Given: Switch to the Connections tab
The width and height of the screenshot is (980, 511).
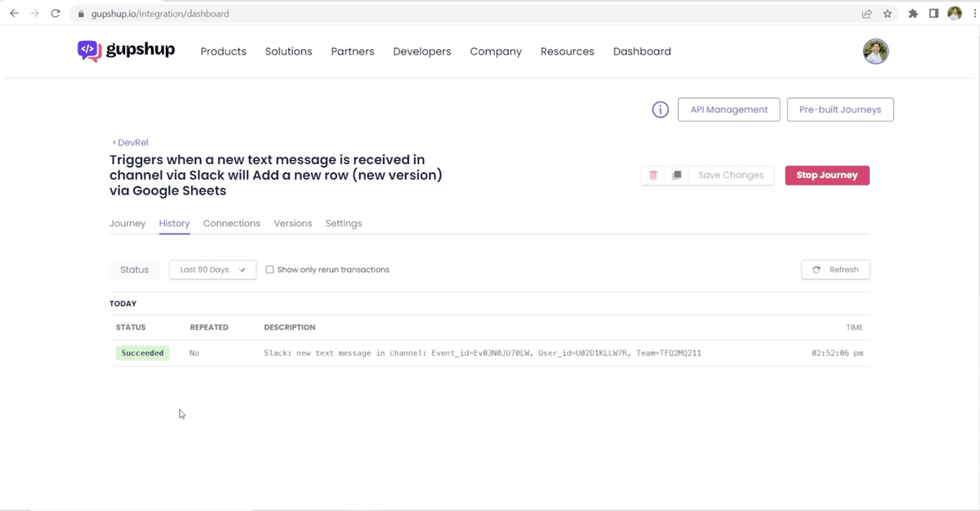Looking at the screenshot, I should [x=231, y=224].
